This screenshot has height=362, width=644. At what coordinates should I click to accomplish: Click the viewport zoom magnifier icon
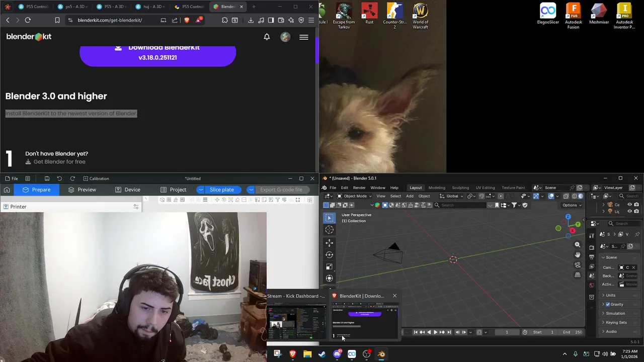(x=578, y=245)
